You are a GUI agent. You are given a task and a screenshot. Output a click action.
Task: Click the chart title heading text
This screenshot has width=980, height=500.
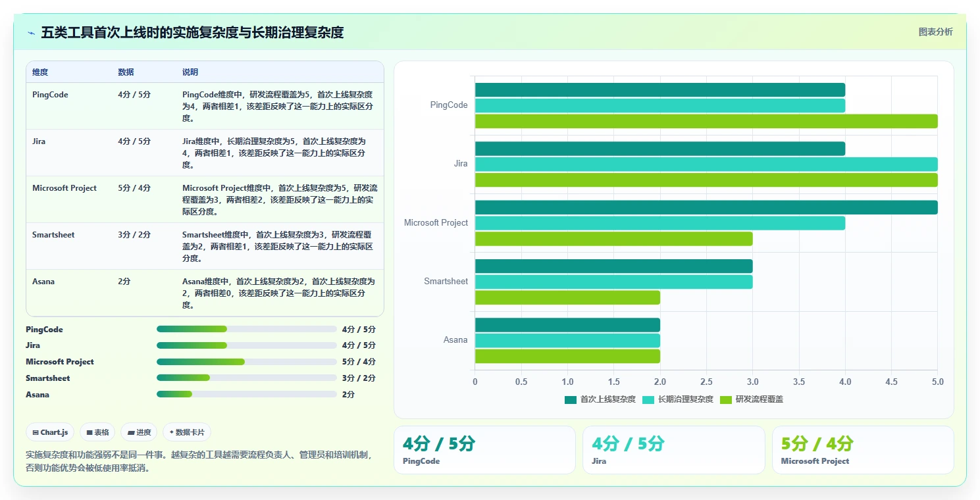point(192,32)
